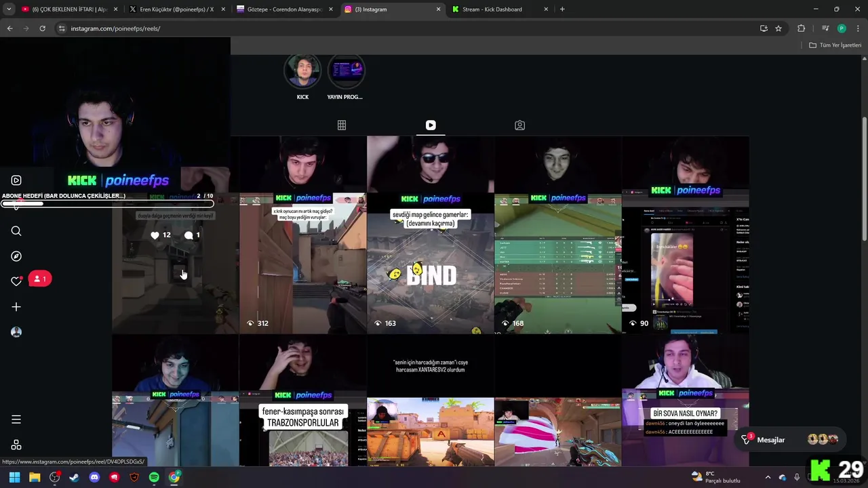Open the Explore compass icon

(x=16, y=256)
